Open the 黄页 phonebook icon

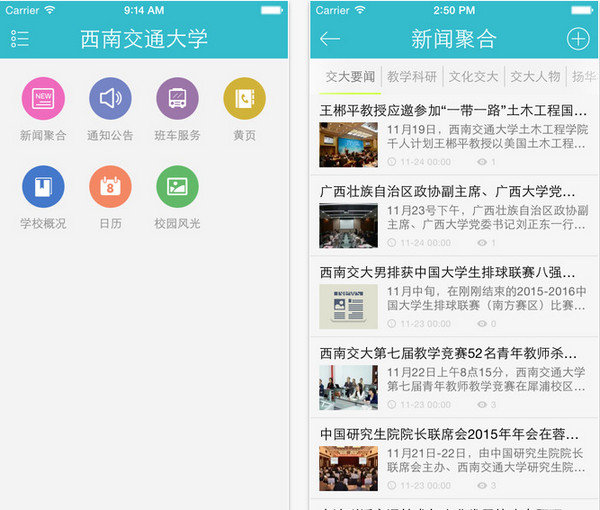click(245, 99)
